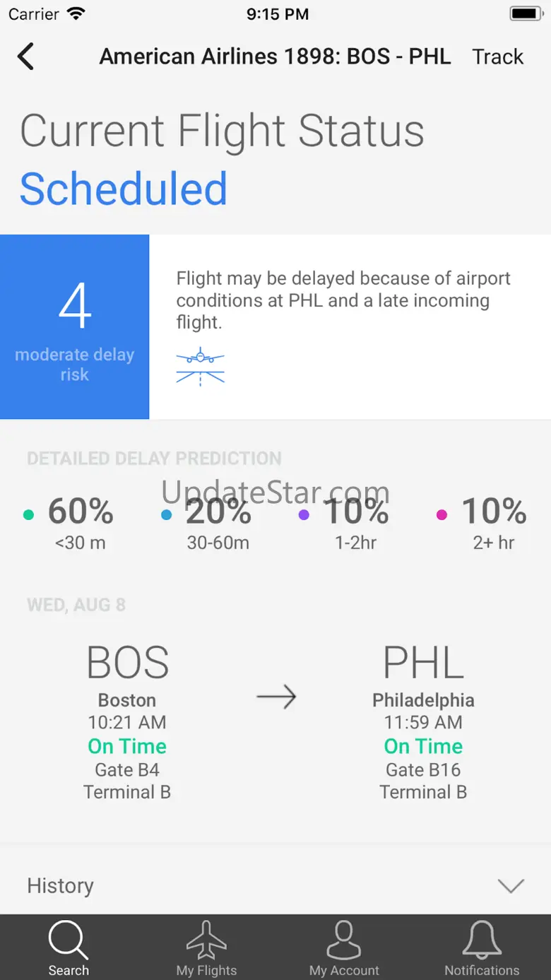Tap the blue dot for the 30-60m prediction
Image resolution: width=551 pixels, height=980 pixels.
pos(166,515)
